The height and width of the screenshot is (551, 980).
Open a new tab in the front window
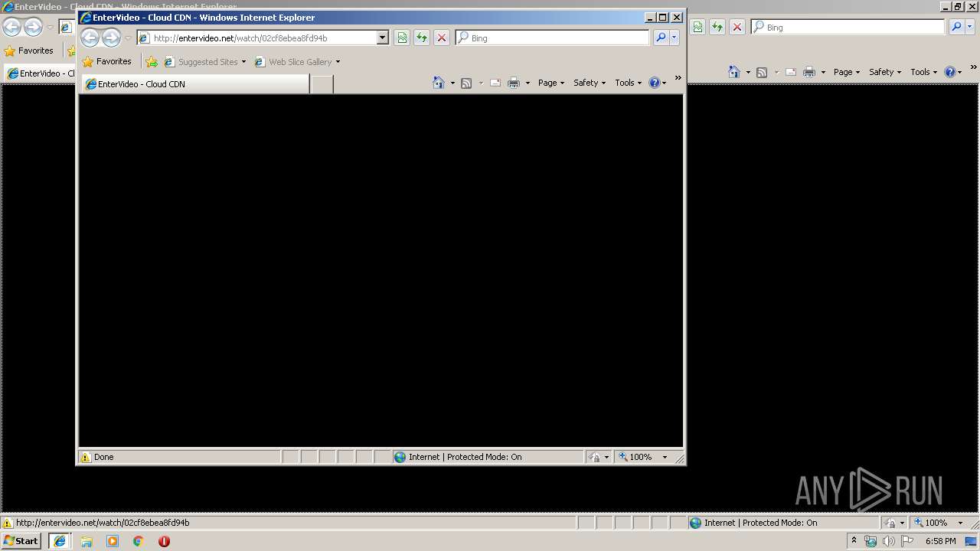[322, 84]
